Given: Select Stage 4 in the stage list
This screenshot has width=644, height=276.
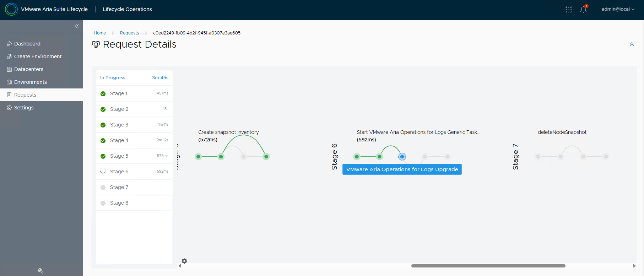Looking at the screenshot, I should (x=119, y=140).
